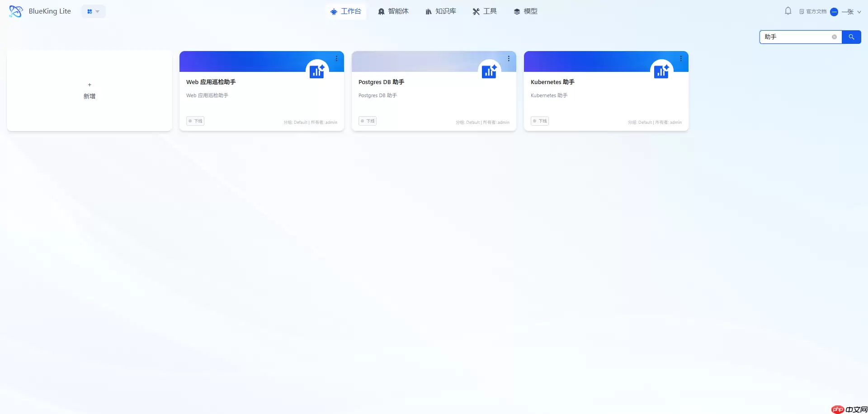Toggle the 下线 status on Web 应用巡检助手
The width and height of the screenshot is (868, 414).
195,121
